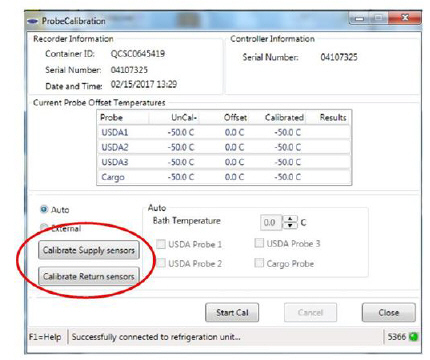Click the Cancel button

[310, 312]
